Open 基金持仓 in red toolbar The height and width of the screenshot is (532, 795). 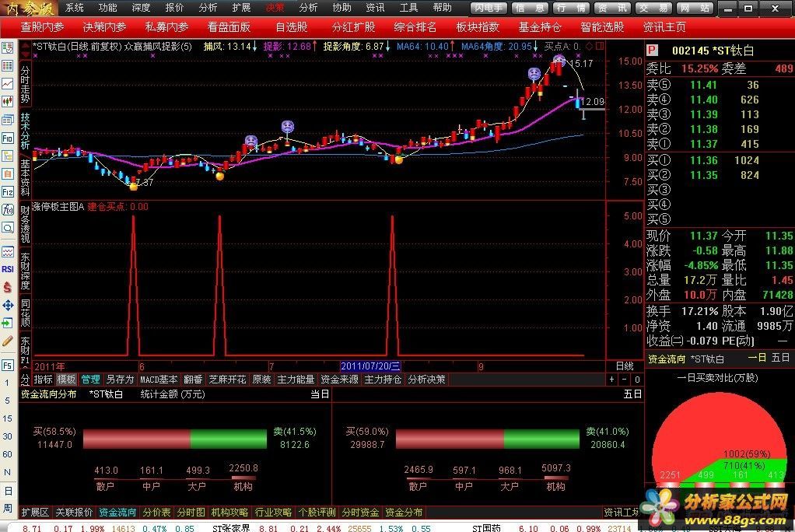[540, 27]
